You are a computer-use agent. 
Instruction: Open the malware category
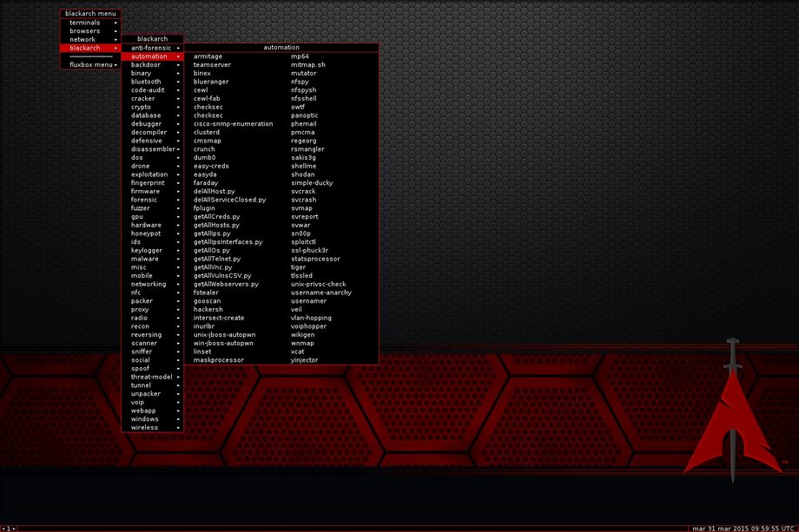152,259
